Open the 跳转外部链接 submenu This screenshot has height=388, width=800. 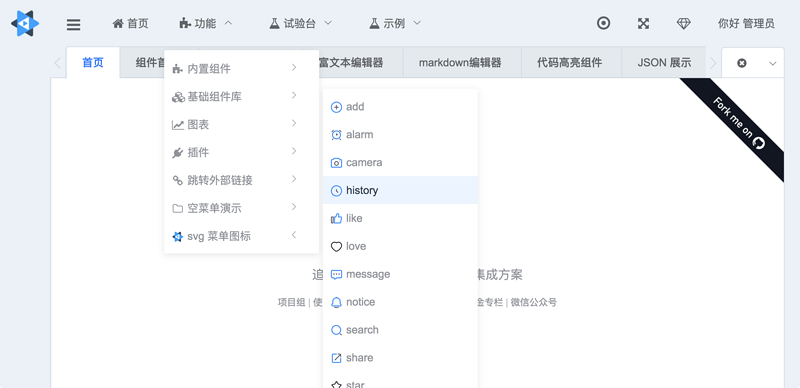click(241, 180)
